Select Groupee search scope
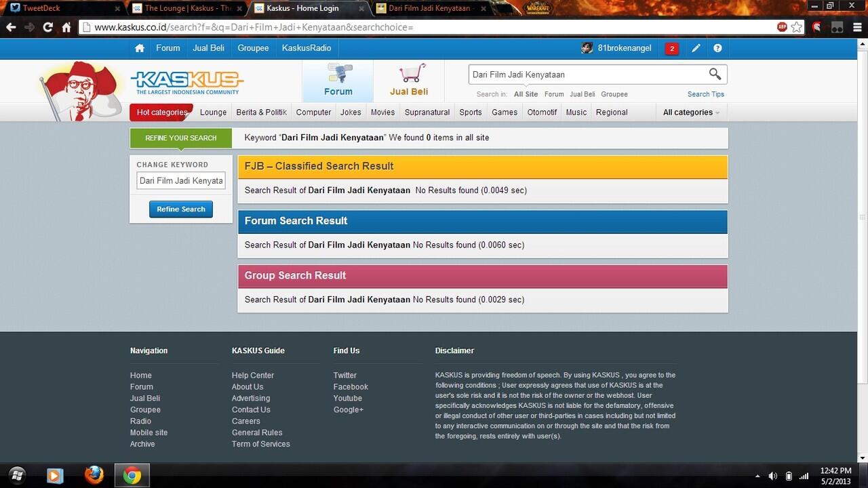868x488 pixels. [x=614, y=94]
